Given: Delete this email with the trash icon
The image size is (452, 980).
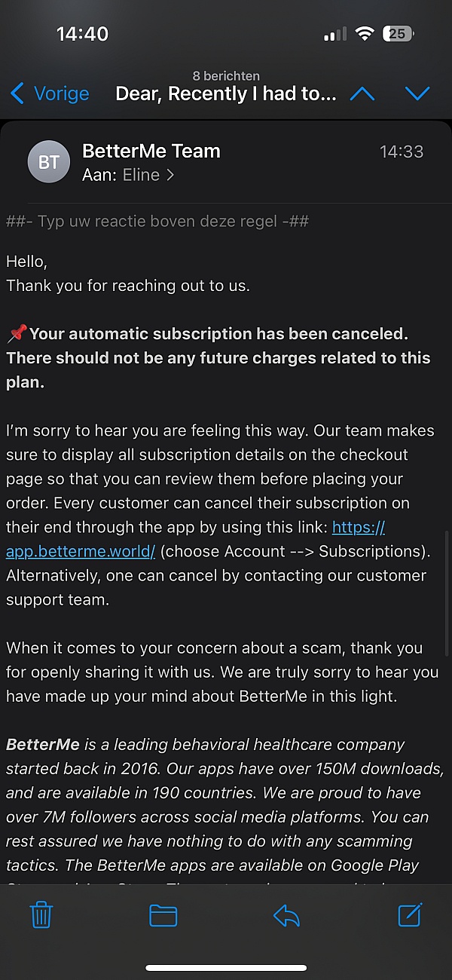Looking at the screenshot, I should [x=41, y=915].
